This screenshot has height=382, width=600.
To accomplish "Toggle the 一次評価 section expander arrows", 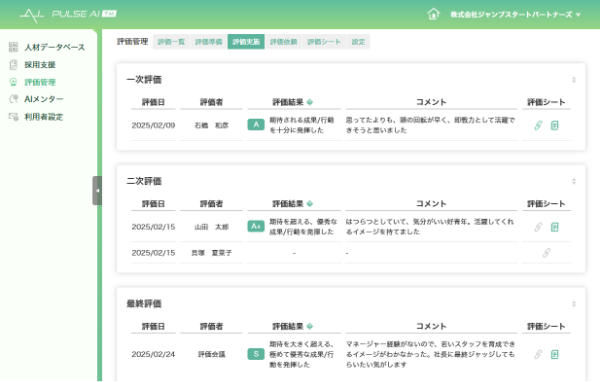I will point(574,80).
